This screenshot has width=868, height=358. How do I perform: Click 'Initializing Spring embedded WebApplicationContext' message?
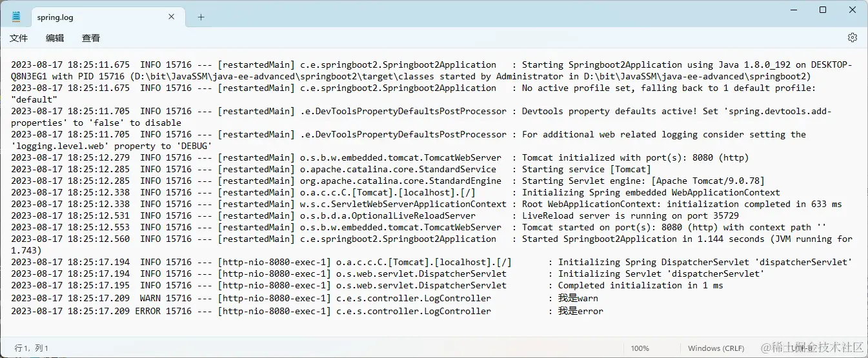[651, 192]
